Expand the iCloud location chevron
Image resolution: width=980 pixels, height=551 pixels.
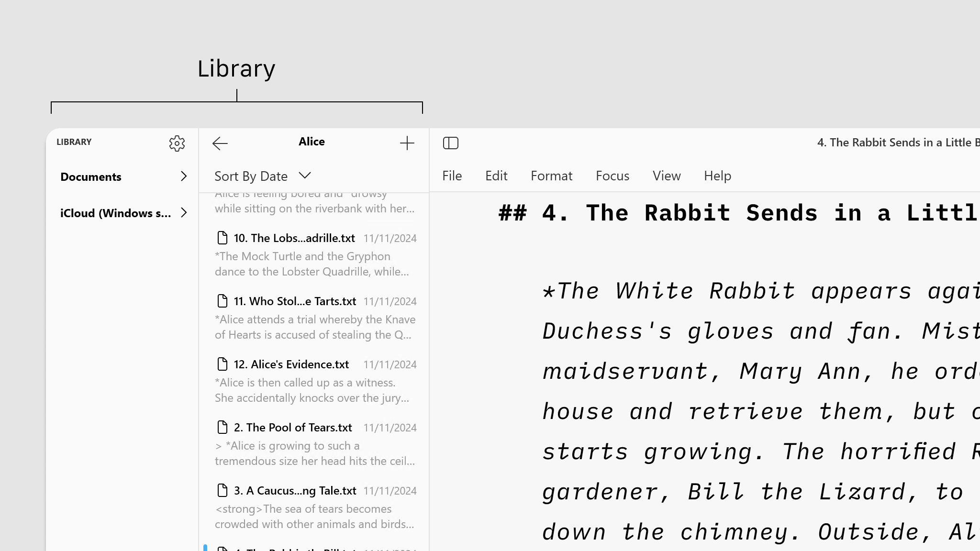click(184, 212)
